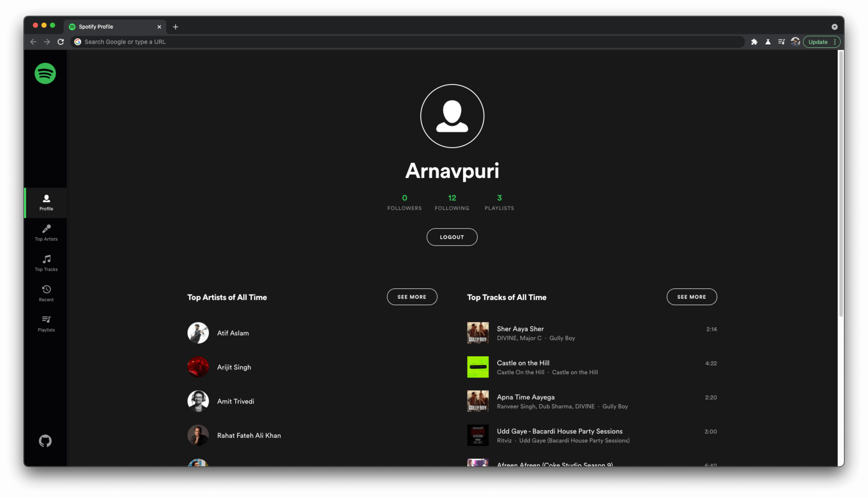Open the Playlists sidebar section
Image resolution: width=868 pixels, height=498 pixels.
point(46,323)
